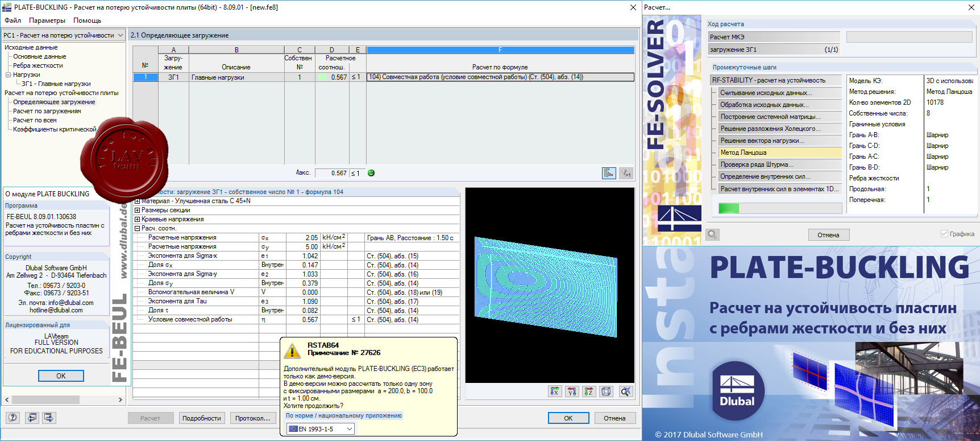Expand the Материал row
The height and width of the screenshot is (441, 980).
click(x=137, y=201)
